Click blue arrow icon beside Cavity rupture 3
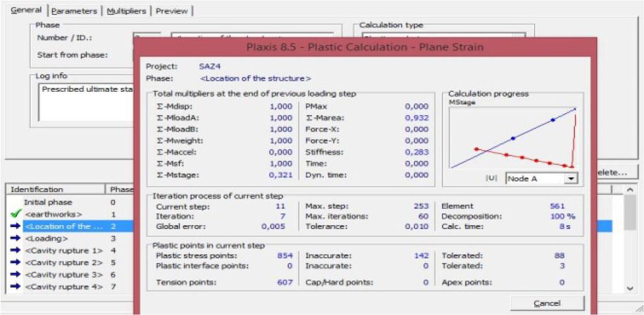 (16, 275)
